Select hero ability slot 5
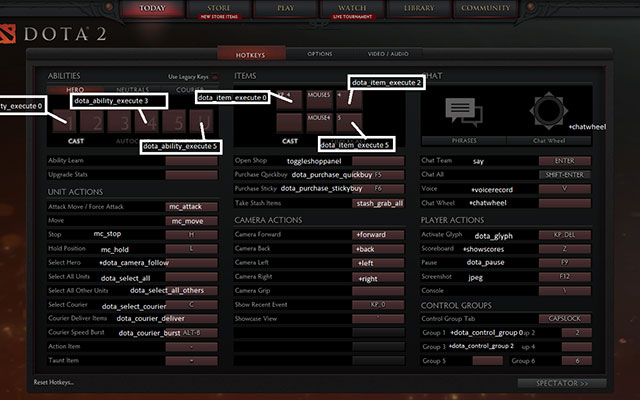Viewport: 640px width, 400px height. pos(174,122)
